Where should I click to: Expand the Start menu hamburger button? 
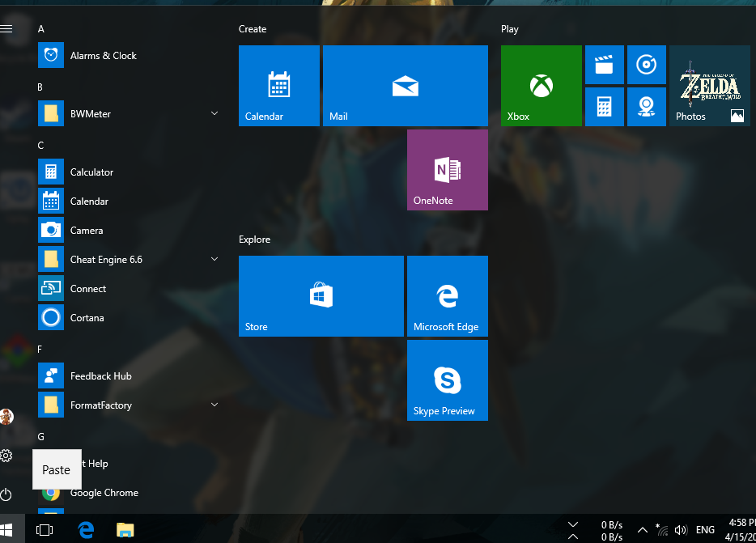pos(6,29)
